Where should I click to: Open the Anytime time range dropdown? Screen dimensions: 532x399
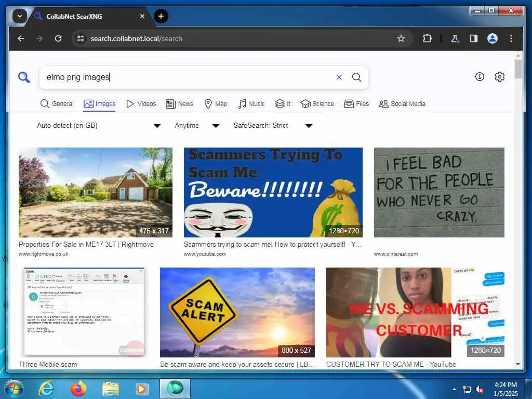click(x=197, y=126)
